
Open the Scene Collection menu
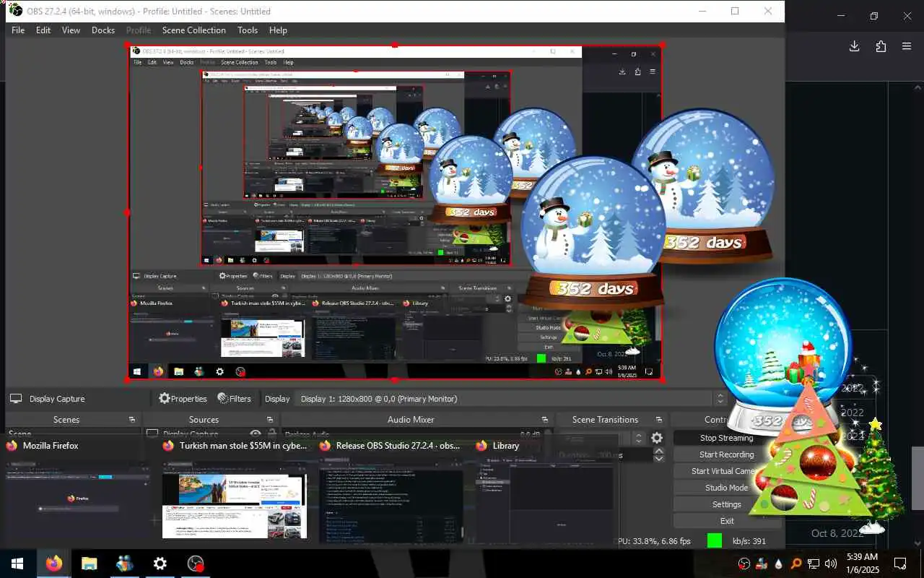194,30
